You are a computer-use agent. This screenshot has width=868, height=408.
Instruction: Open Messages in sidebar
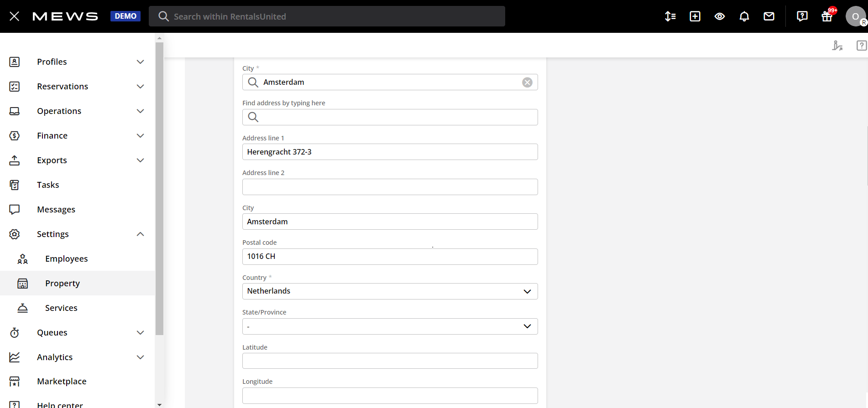(x=56, y=209)
